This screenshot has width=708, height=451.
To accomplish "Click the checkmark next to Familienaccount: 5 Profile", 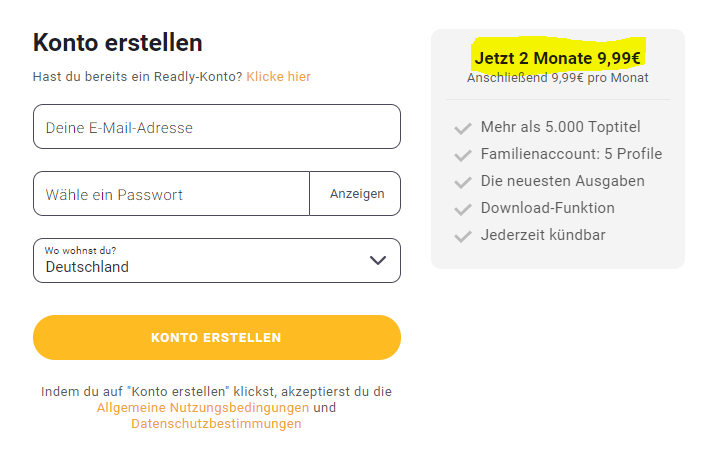I will point(462,155).
